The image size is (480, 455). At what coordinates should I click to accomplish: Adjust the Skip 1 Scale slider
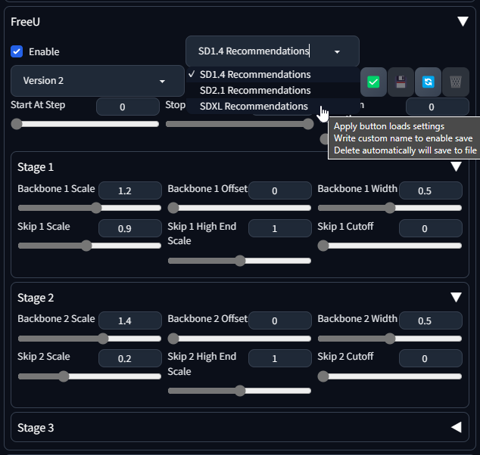(89, 246)
